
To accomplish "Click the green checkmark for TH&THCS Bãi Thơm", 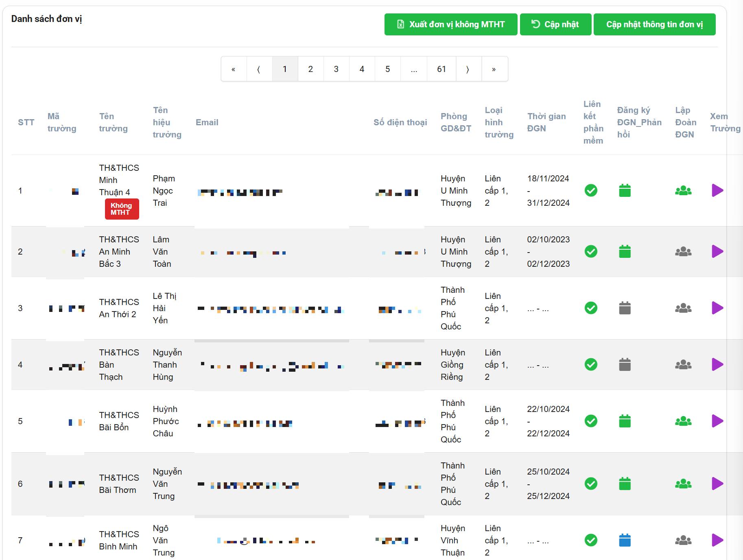I will coord(591,484).
